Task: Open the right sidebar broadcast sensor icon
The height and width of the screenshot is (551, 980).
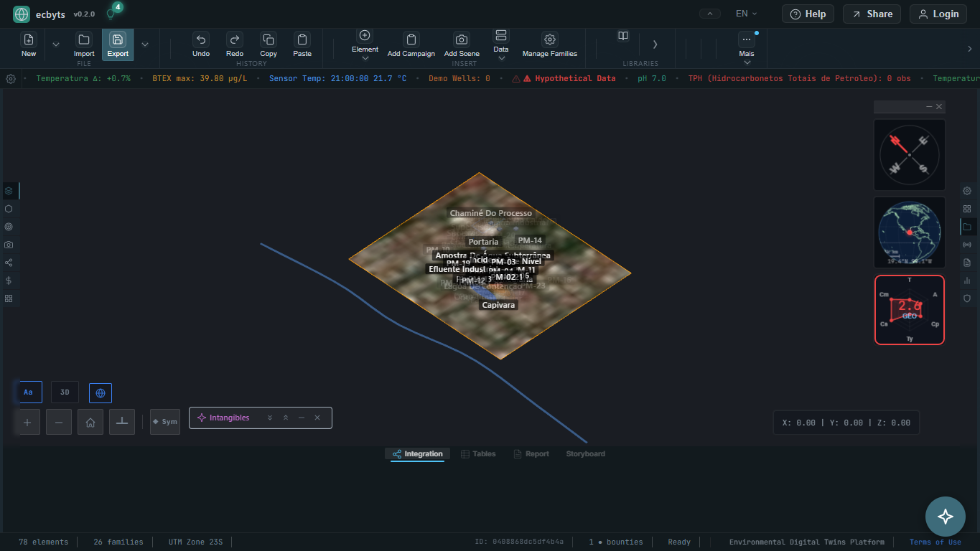Action: click(x=967, y=245)
